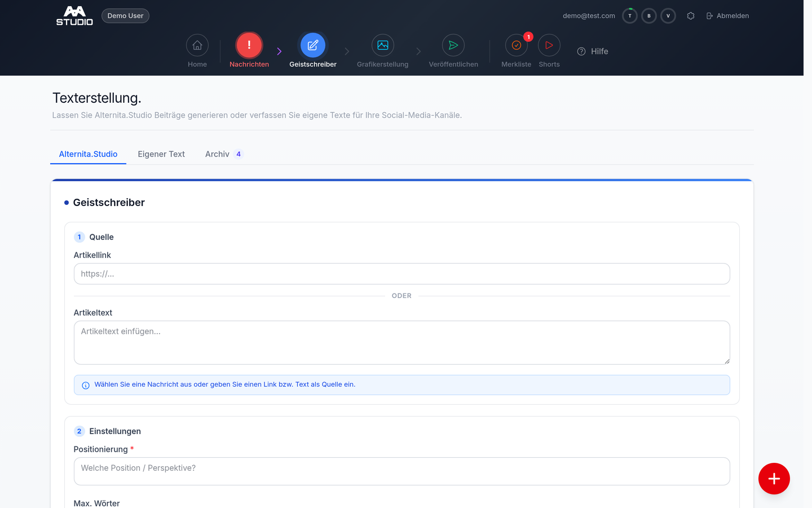Open settings via the gear icon

coord(691,16)
